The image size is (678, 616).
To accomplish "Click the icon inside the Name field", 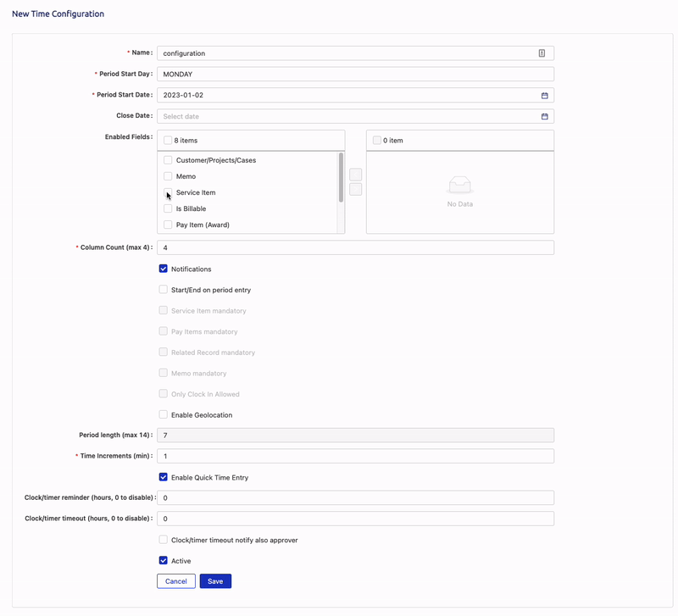I will (542, 53).
